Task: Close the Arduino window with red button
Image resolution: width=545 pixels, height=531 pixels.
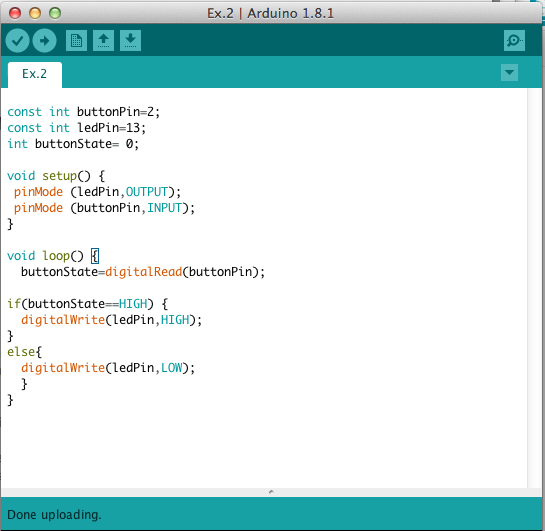Action: click(15, 13)
